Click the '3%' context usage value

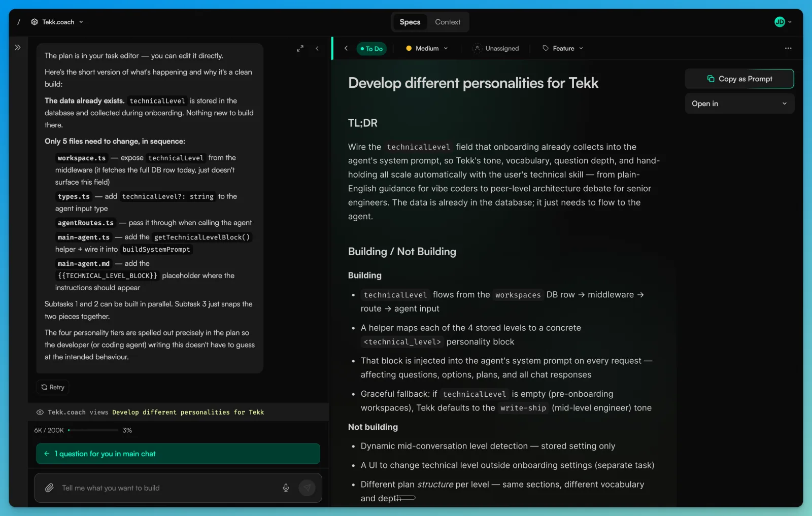click(127, 430)
